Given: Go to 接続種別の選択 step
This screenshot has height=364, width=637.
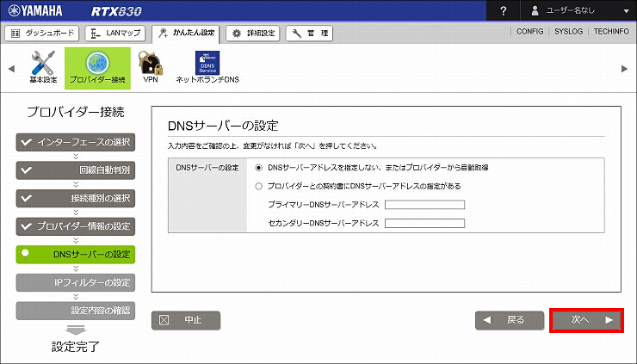Looking at the screenshot, I should [76, 198].
